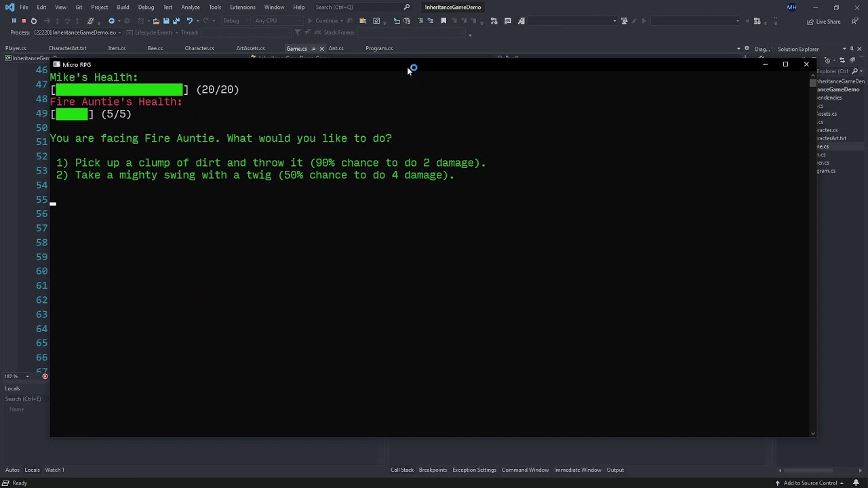Switch to the Player.cs tab

[16, 49]
